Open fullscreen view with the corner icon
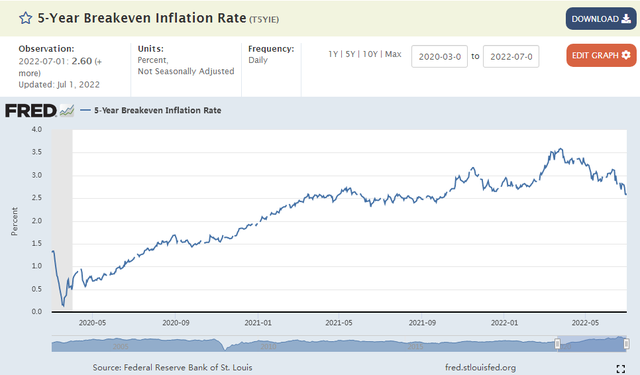The width and height of the screenshot is (640, 375). coord(621,369)
